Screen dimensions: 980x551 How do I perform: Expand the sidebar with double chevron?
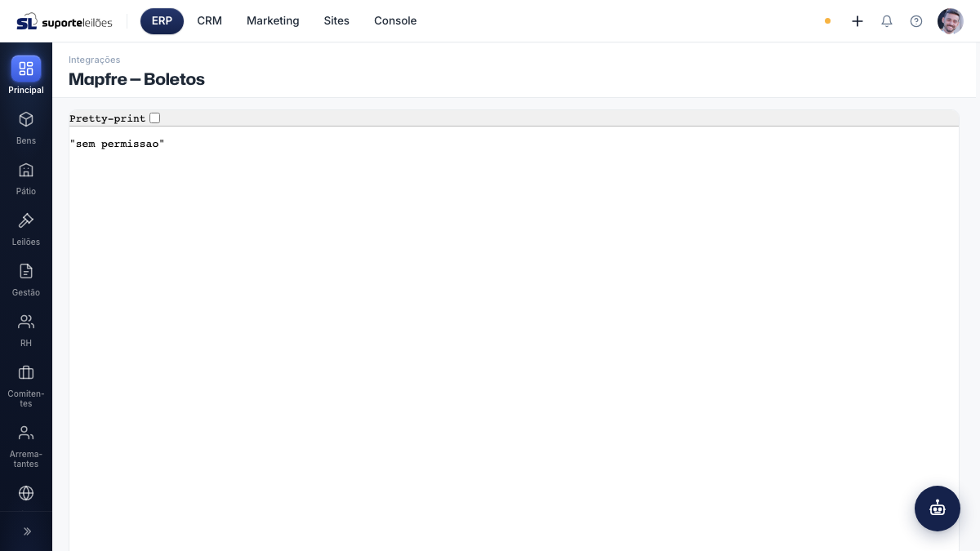click(27, 531)
